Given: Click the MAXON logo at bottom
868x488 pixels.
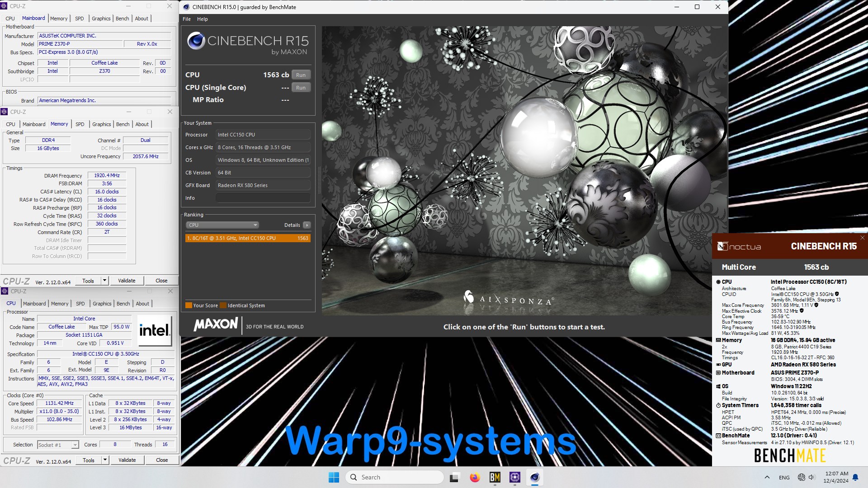Looking at the screenshot, I should [x=216, y=324].
